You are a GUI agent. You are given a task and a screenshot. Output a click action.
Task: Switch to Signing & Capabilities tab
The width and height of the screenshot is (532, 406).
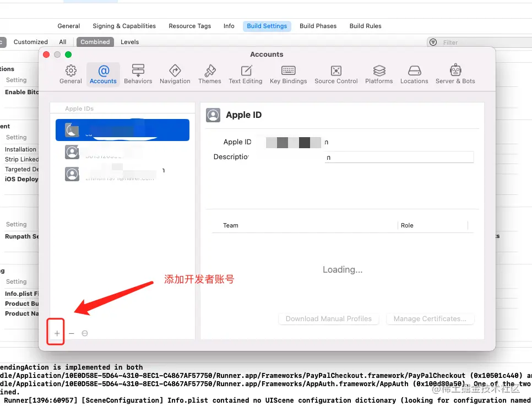click(124, 26)
